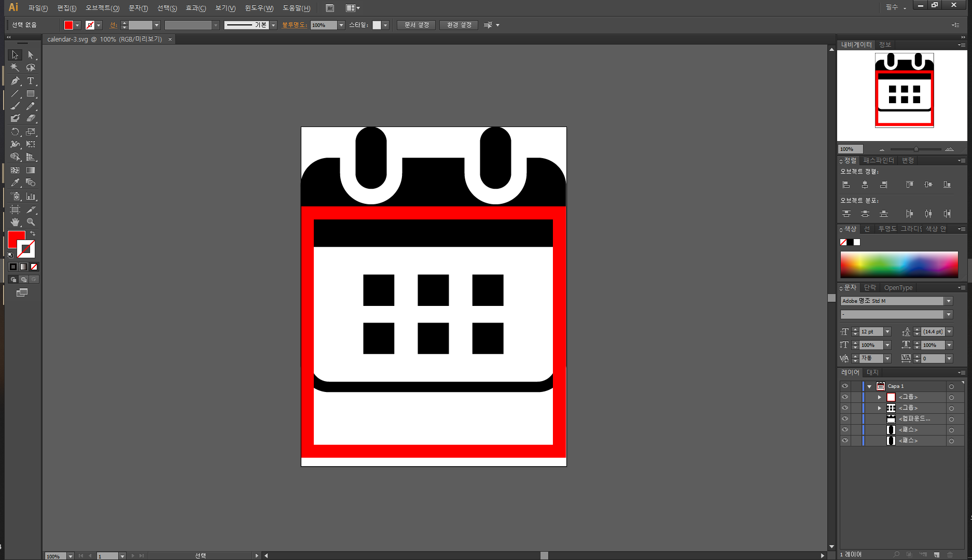
Task: Select the Zoom tool
Action: pyautogui.click(x=31, y=222)
